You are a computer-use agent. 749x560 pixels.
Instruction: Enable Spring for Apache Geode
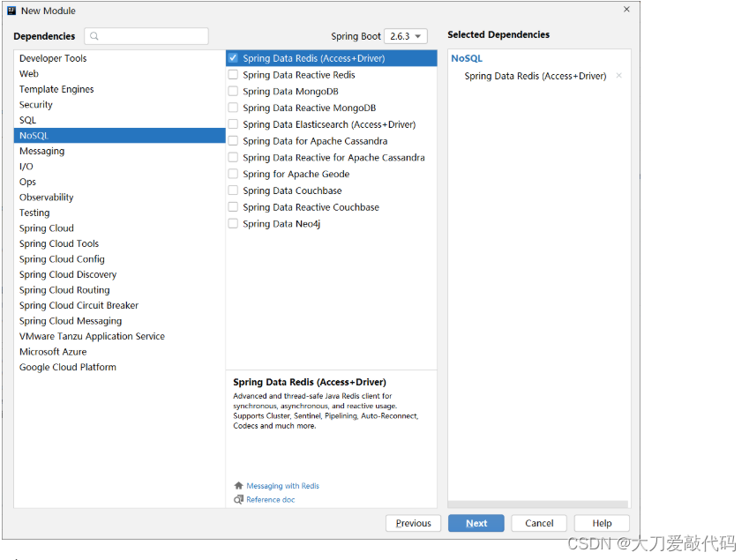233,174
